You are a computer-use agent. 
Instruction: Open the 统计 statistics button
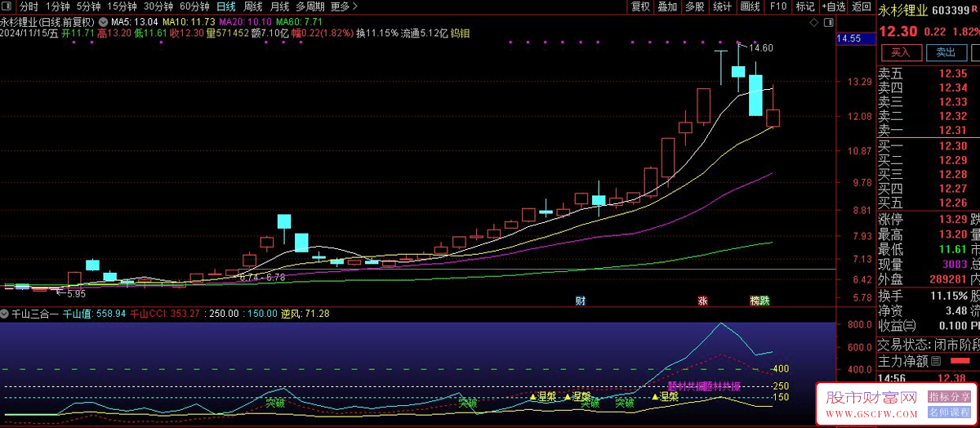coord(722,7)
